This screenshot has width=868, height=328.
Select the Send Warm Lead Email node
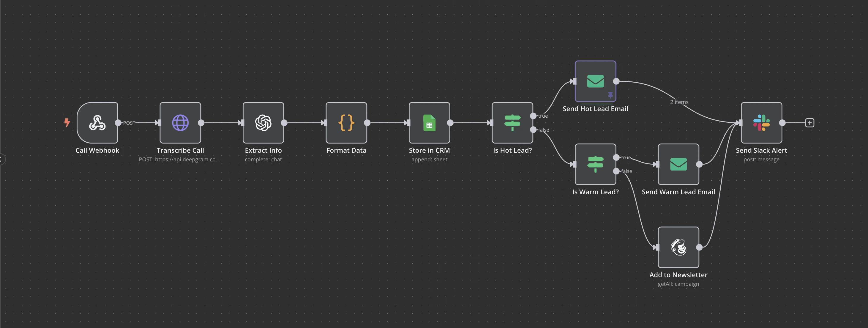pyautogui.click(x=678, y=164)
